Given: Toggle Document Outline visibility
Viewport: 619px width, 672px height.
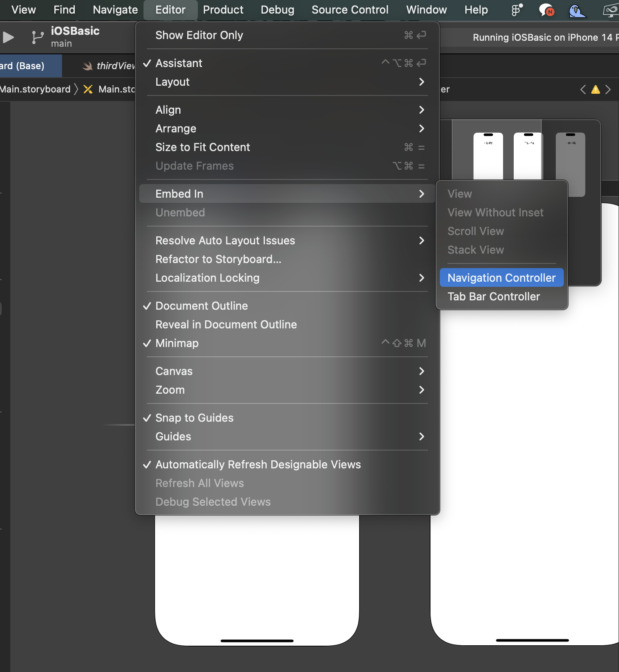Looking at the screenshot, I should coord(287,306).
